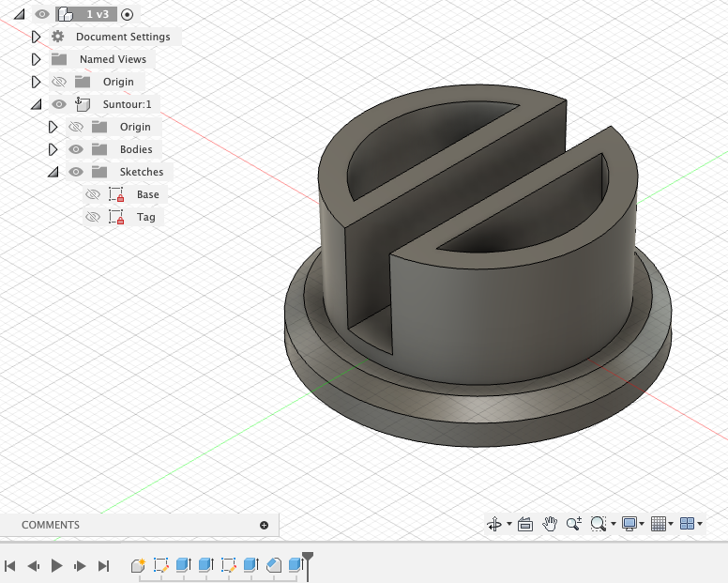Hide the Sketches folder

click(x=76, y=172)
